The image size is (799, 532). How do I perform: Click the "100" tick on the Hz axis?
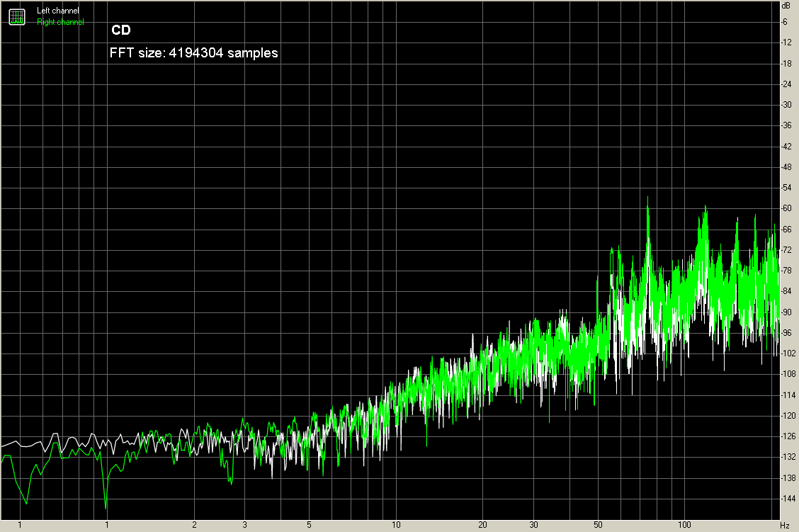684,525
